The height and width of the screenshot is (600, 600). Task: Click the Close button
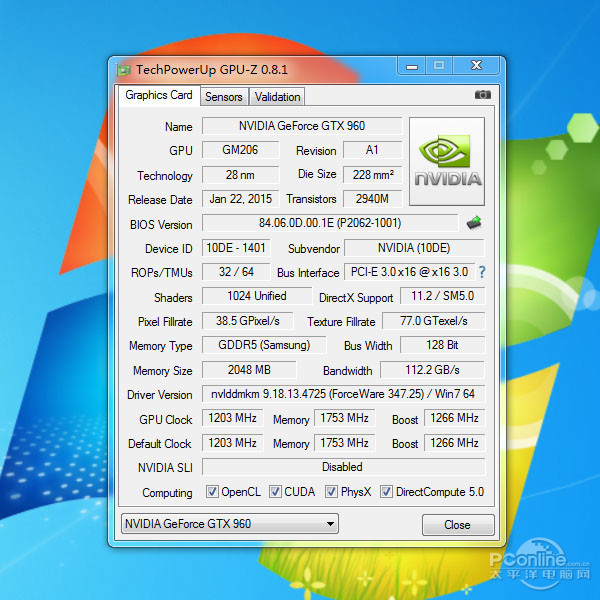coord(458,525)
